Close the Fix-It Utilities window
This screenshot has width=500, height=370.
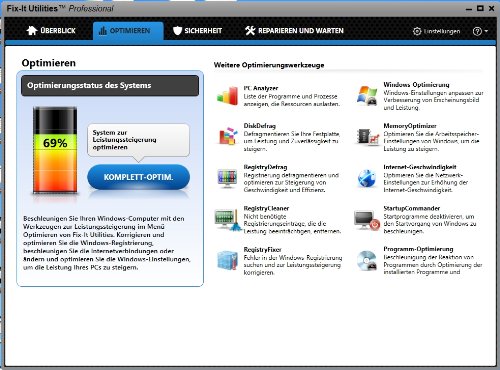491,8
